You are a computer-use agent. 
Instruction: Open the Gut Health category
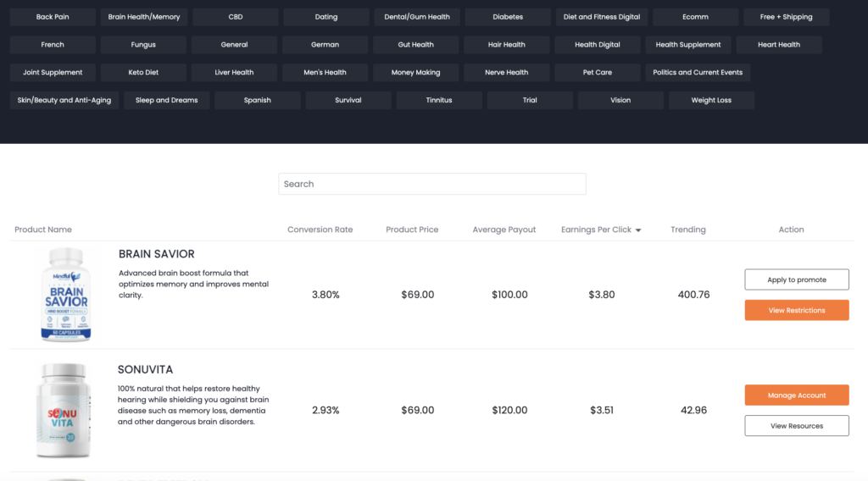tap(415, 45)
